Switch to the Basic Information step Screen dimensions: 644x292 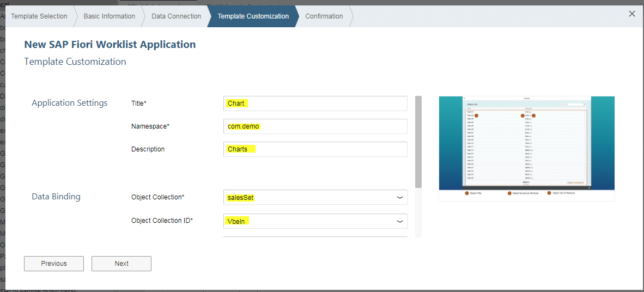point(109,16)
